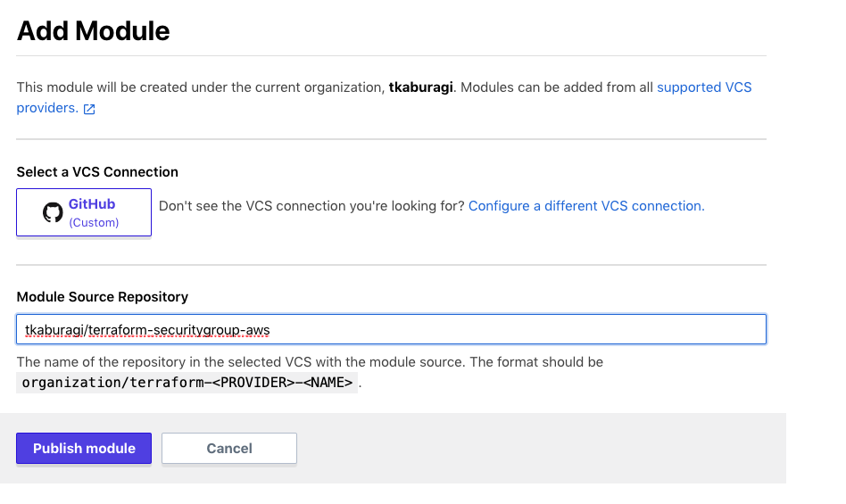
Task: Click the "This module will be created" sentence
Action: coord(196,87)
